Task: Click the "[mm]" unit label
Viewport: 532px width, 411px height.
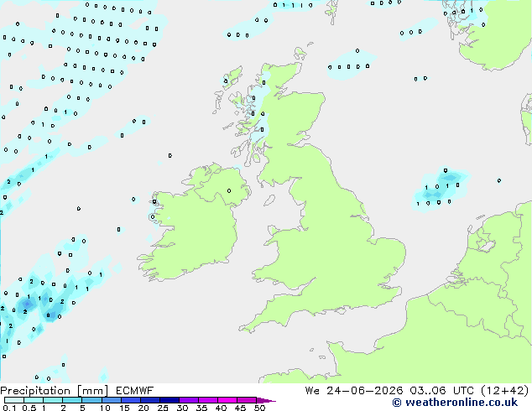Action: [92, 391]
